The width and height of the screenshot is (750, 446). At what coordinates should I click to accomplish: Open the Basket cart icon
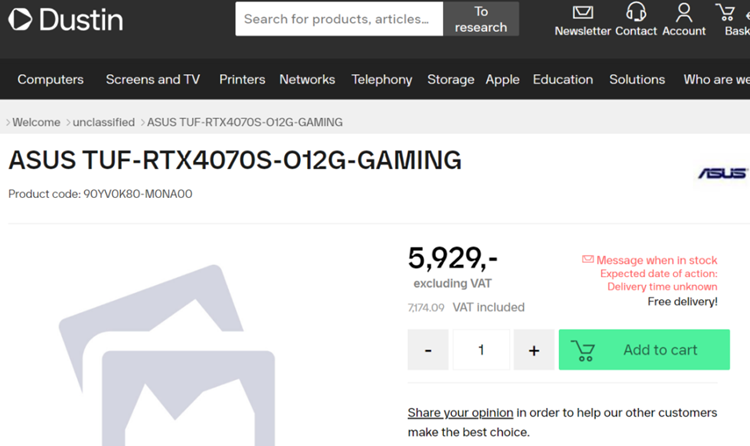pyautogui.click(x=725, y=12)
